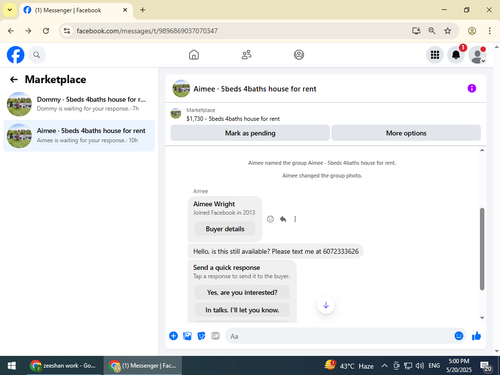Switch to zeeshan work Chrome window

click(x=63, y=366)
